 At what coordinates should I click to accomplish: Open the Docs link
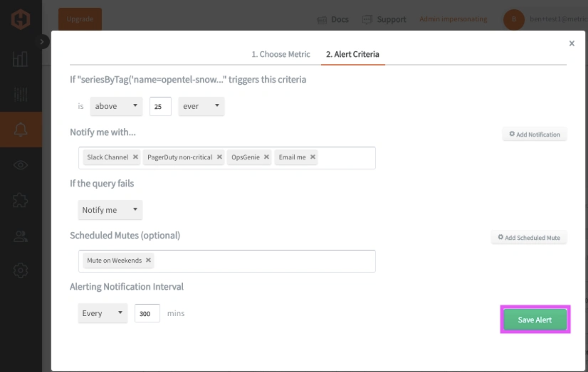(x=333, y=20)
